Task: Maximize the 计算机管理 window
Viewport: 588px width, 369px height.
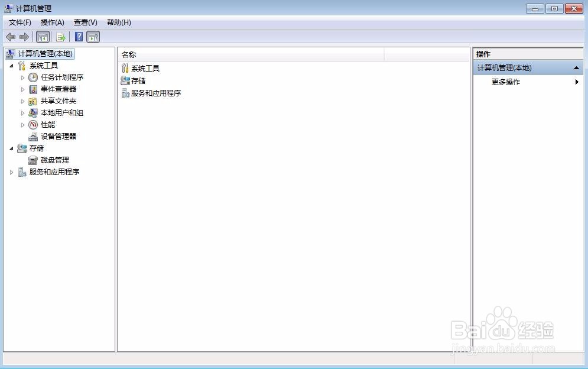Action: point(555,8)
